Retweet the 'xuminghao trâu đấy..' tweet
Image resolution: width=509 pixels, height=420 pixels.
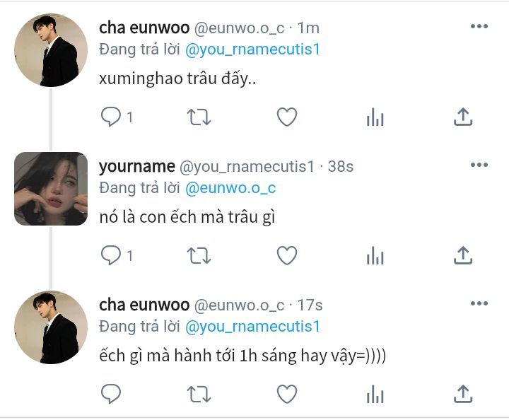tap(199, 117)
